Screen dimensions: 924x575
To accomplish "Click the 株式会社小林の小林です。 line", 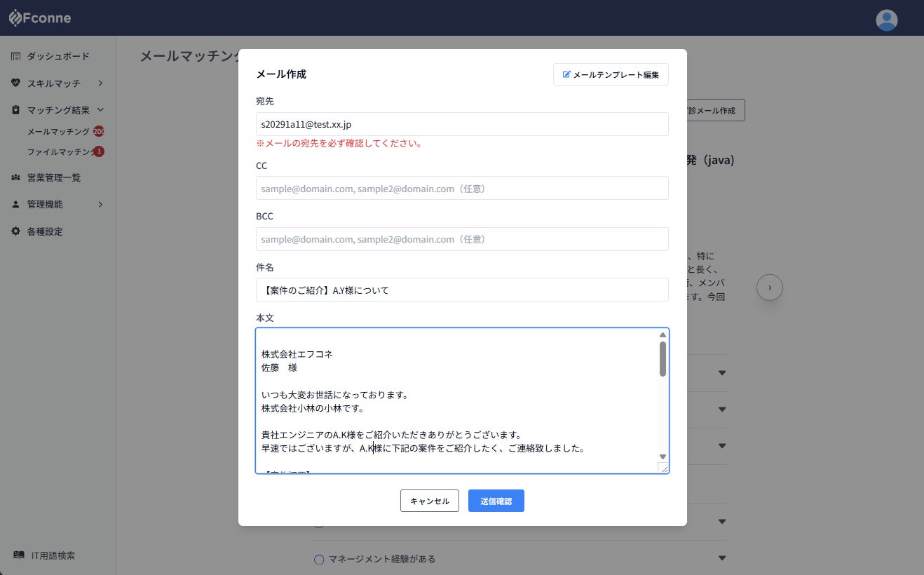I will [x=312, y=408].
